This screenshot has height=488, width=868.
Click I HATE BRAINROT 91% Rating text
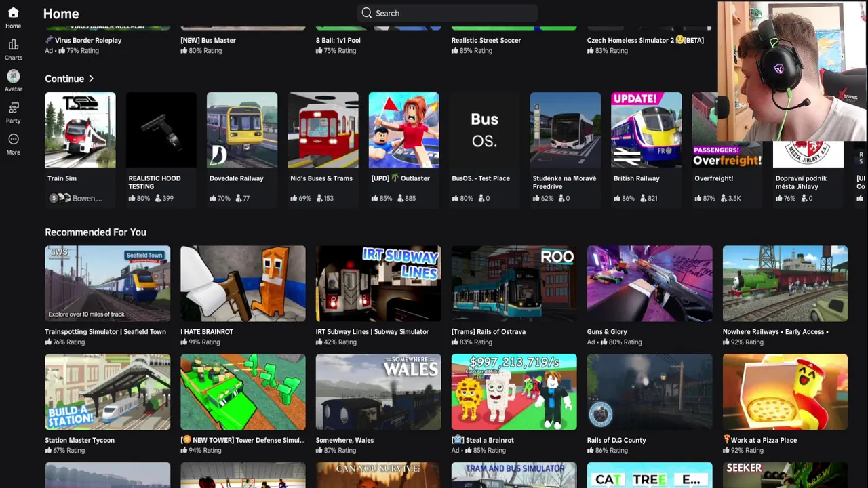pos(200,342)
